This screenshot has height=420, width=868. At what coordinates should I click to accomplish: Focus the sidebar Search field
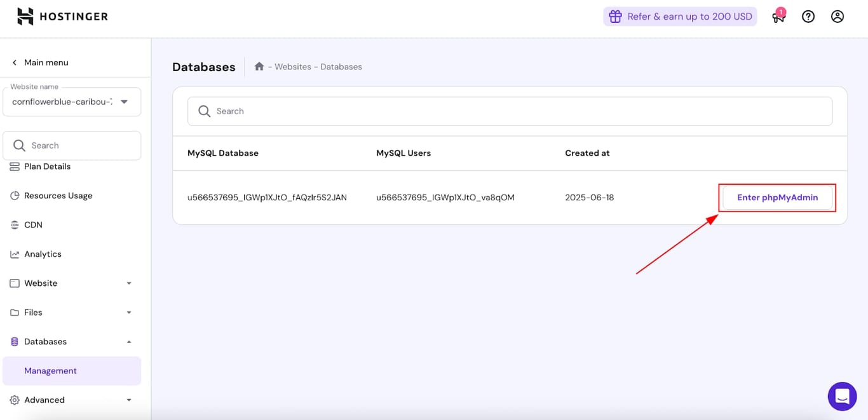click(x=72, y=146)
